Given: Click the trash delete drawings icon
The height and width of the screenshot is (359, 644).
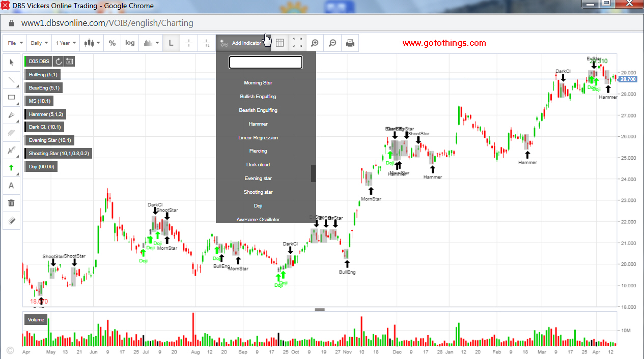Looking at the screenshot, I should (x=11, y=203).
